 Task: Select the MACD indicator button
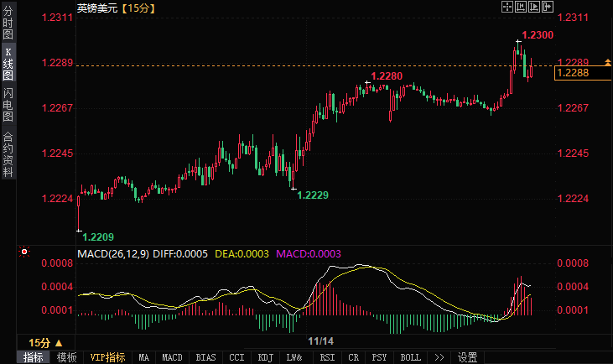coord(172,357)
